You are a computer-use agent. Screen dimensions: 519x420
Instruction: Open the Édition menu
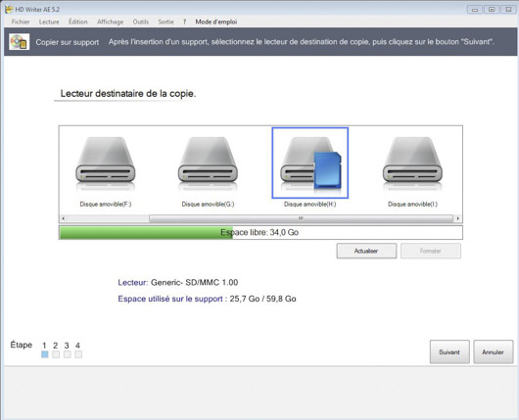point(78,22)
